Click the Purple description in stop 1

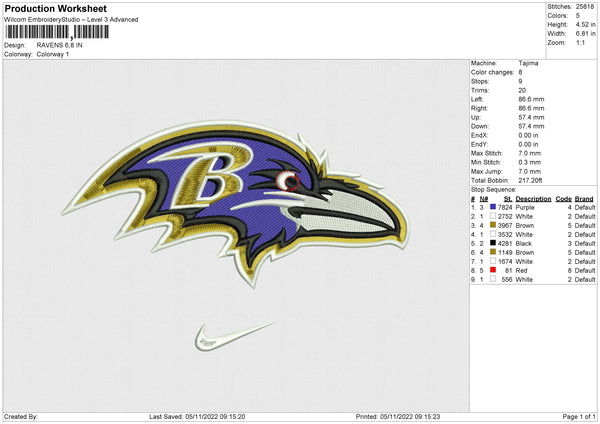coord(525,207)
